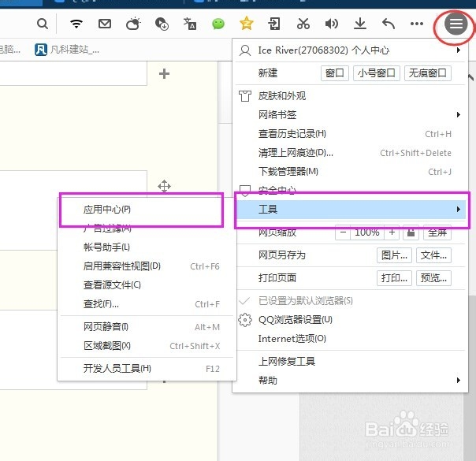Image resolution: width=476 pixels, height=461 pixels.
Task: Open the three-dots more extensions icon
Action: [416, 24]
